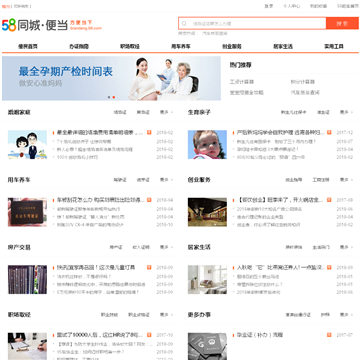Open headline 面试了10000人后

click(x=100, y=335)
